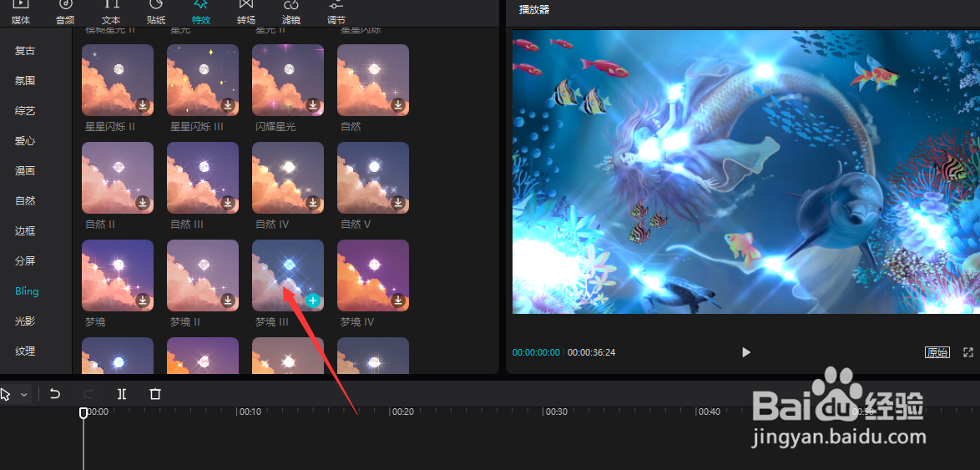Click the 播放器 panel title
This screenshot has width=980, height=470.
pyautogui.click(x=535, y=10)
